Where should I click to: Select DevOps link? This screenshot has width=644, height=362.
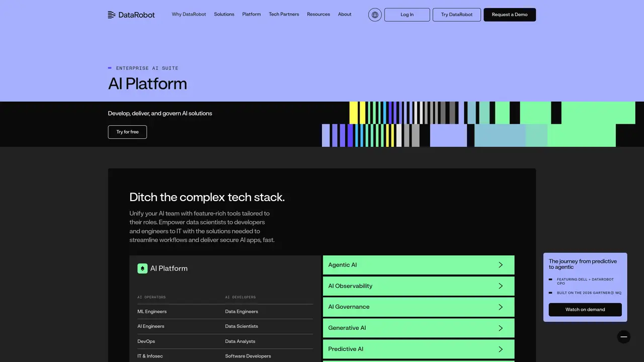coord(146,341)
